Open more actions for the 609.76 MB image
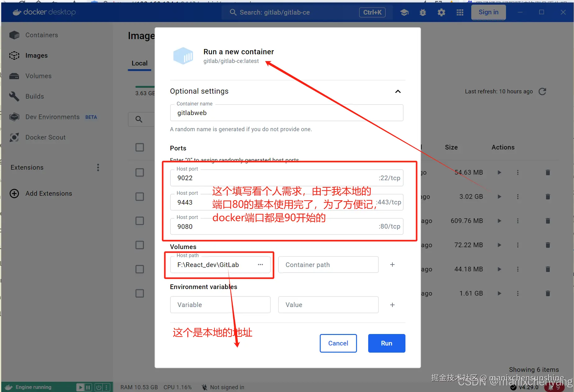The width and height of the screenshot is (574, 392). [x=518, y=221]
